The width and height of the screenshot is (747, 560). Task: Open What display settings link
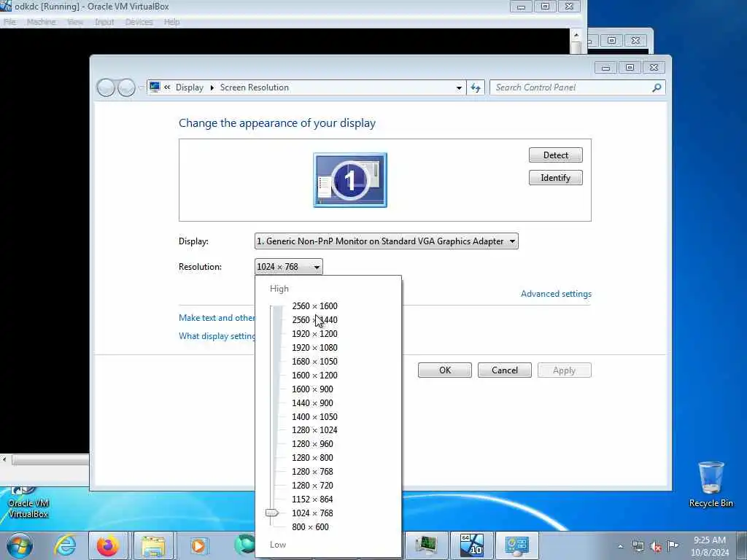point(217,336)
